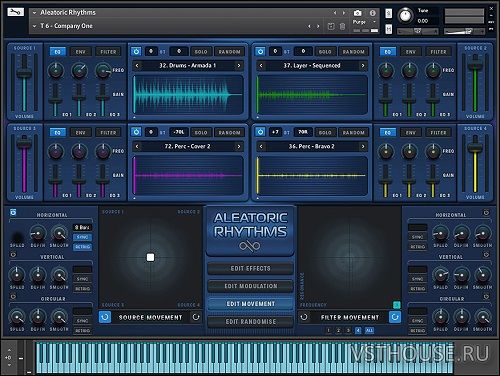This screenshot has width=500, height=376.
Task: Toggle SYNC in left Vertical section
Action: 82,279
